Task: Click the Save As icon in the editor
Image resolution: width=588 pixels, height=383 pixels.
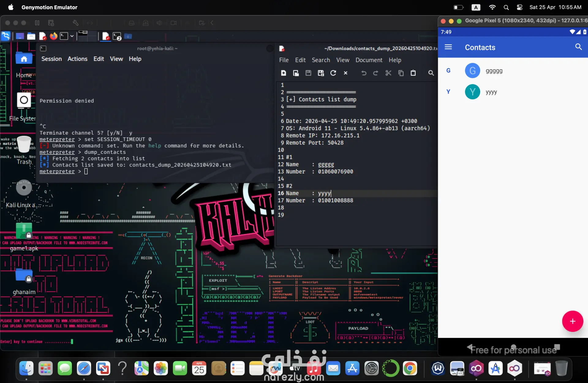Action: click(x=321, y=73)
